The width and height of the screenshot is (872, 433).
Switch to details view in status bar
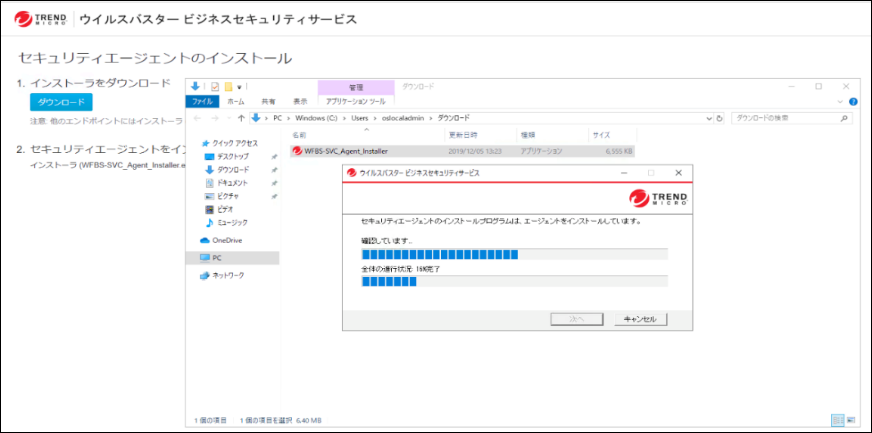click(x=837, y=420)
